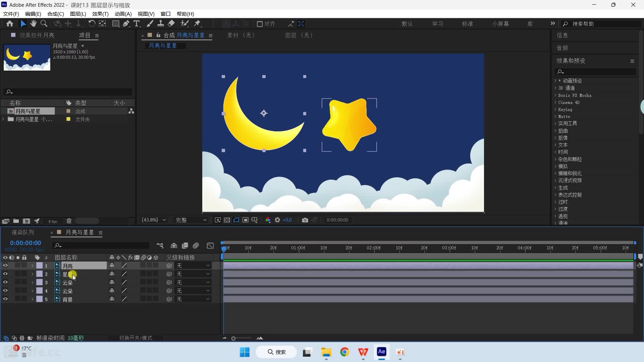Screen dimensions: 644x362
Task: Hide the 背景 layer eye toggle
Action: (x=5, y=299)
